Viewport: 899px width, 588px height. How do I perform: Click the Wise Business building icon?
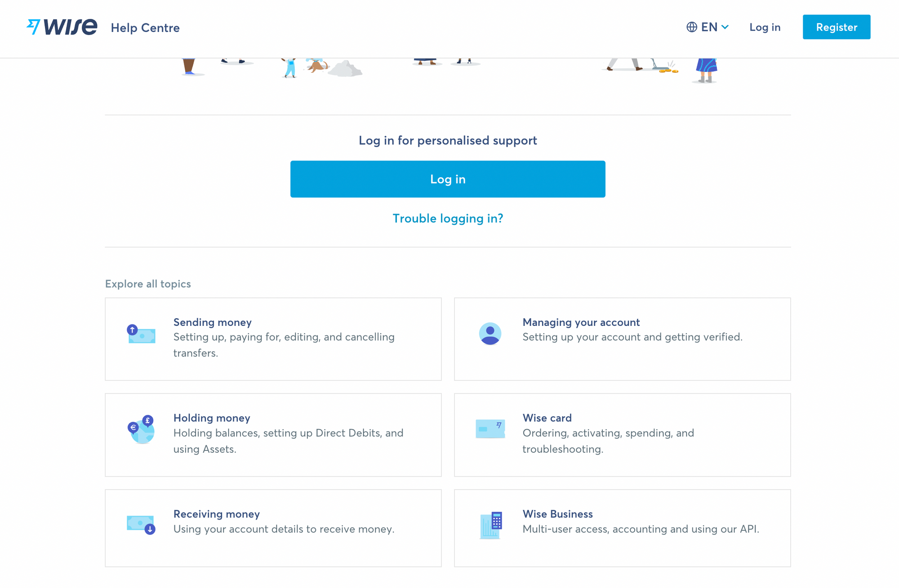pyautogui.click(x=491, y=525)
